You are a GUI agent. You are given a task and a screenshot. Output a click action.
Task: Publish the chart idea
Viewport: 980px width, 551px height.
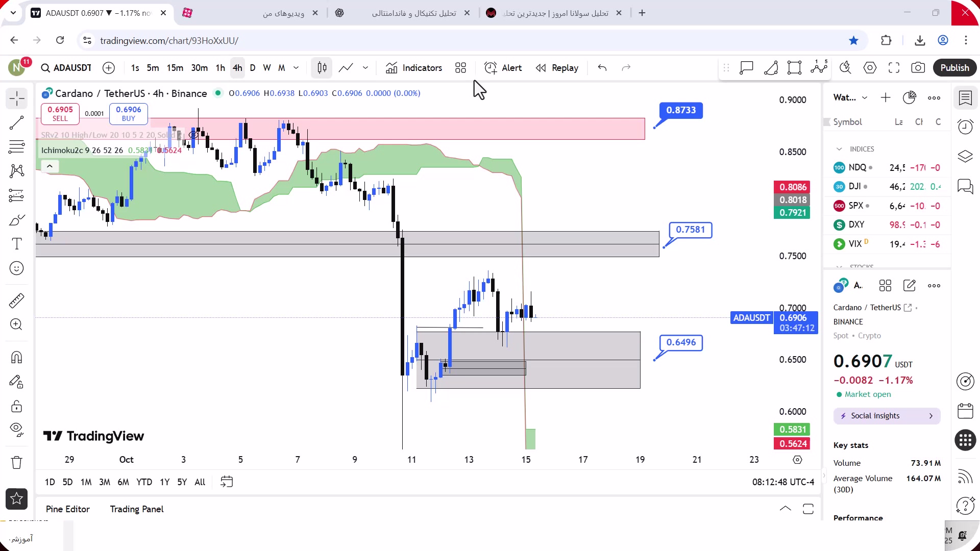(x=955, y=68)
